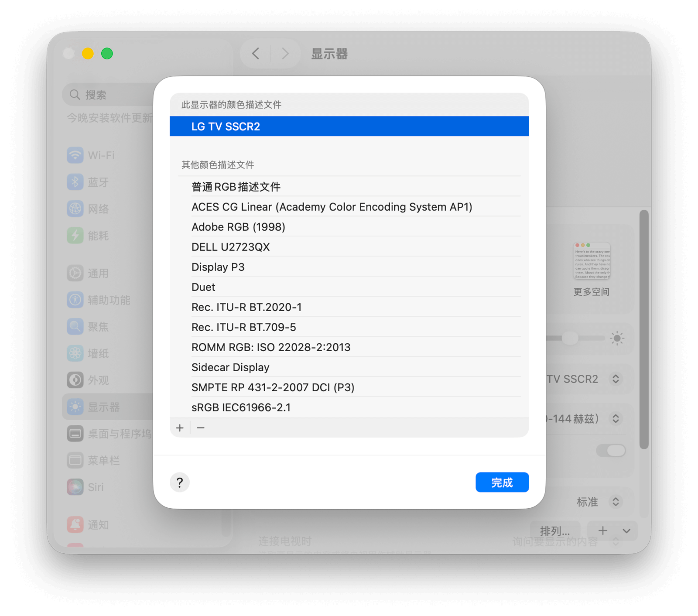Open help with the question mark button

pyautogui.click(x=180, y=483)
